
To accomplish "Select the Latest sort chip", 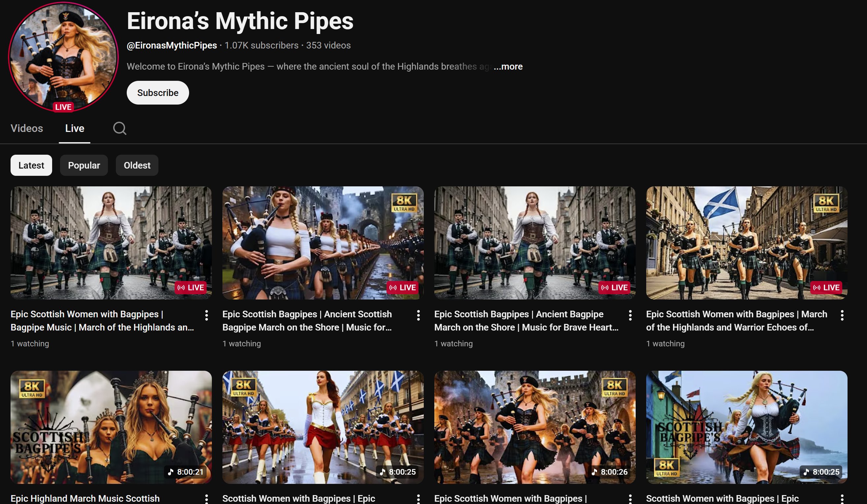I will [x=31, y=165].
